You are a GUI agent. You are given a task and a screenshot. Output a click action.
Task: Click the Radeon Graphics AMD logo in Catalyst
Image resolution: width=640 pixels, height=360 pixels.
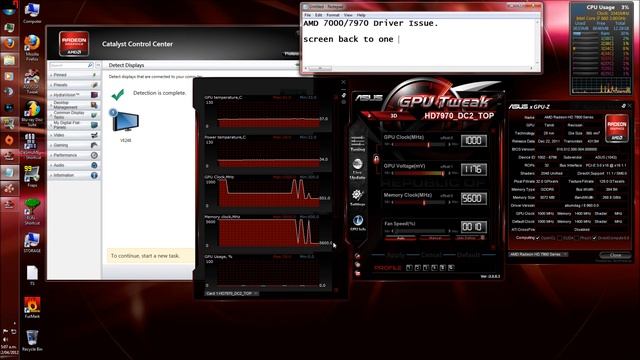(x=74, y=44)
